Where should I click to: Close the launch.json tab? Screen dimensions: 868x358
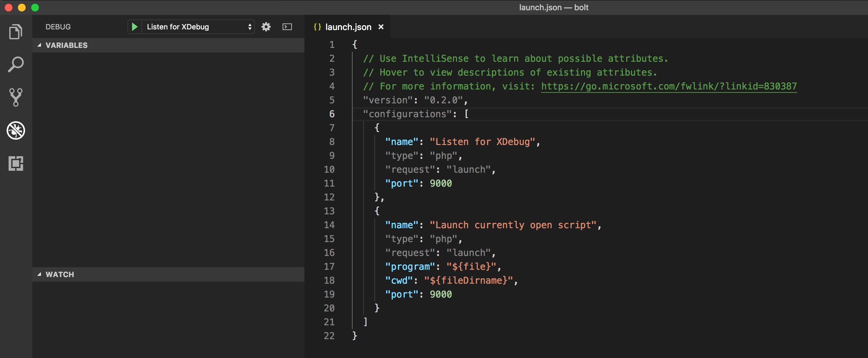tap(381, 27)
